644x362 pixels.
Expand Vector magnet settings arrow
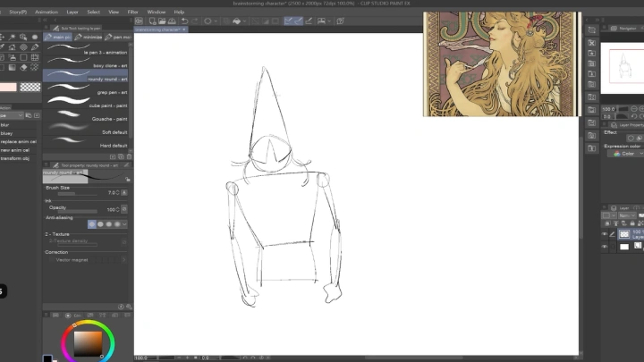click(x=123, y=260)
